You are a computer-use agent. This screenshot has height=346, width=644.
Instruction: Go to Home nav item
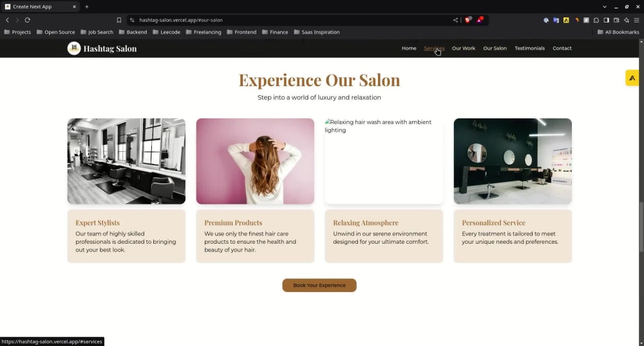[409, 48]
